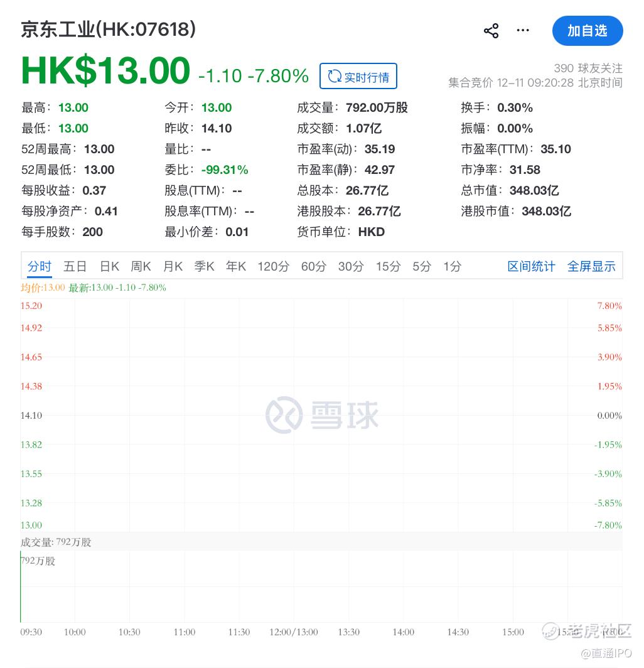Select the 分时 chart tab
644x668 pixels.
[39, 266]
